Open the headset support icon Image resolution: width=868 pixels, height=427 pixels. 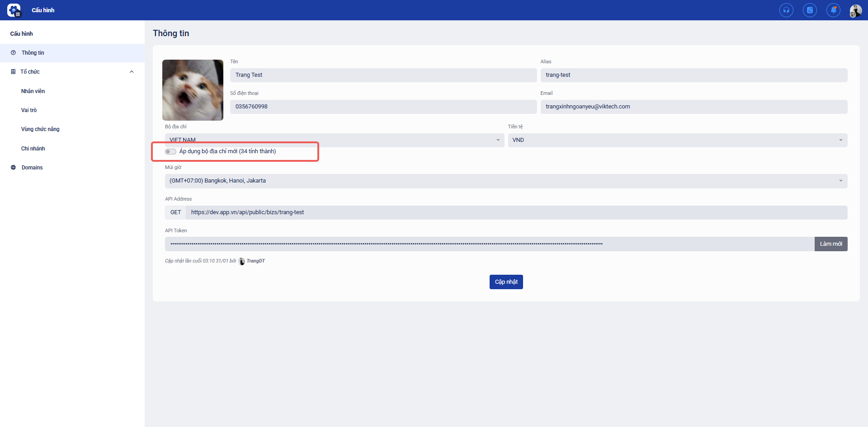coord(786,10)
